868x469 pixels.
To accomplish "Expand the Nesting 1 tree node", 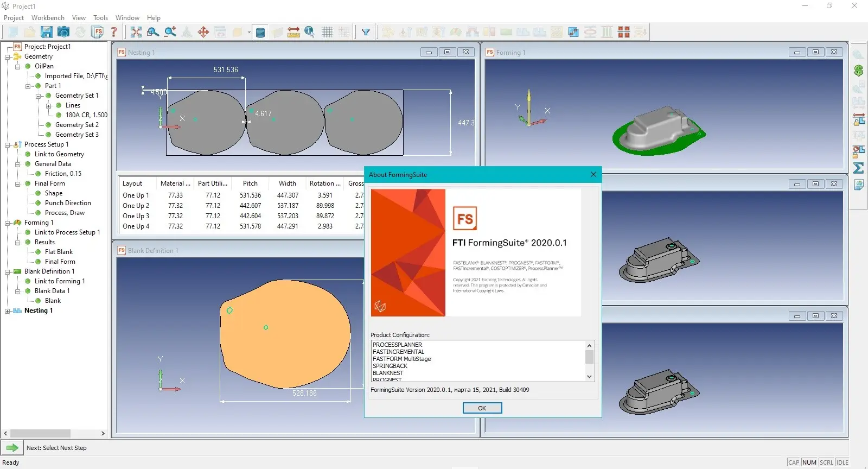I will tap(8, 310).
